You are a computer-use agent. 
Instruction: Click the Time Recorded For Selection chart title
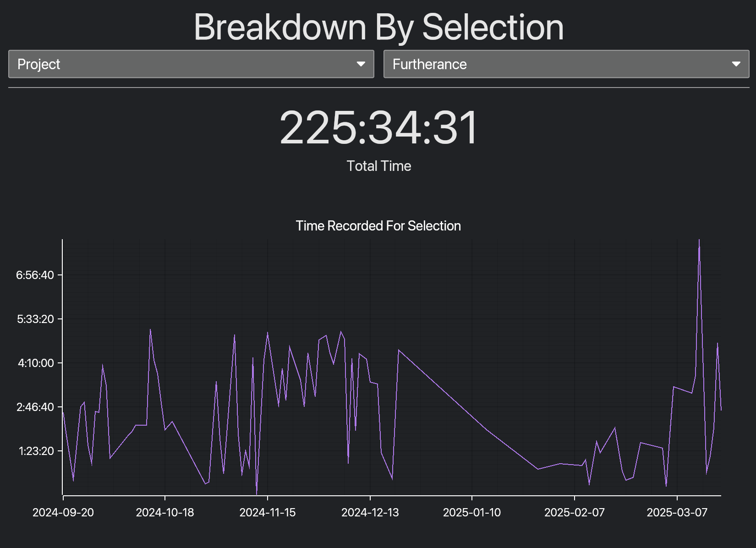tap(378, 225)
